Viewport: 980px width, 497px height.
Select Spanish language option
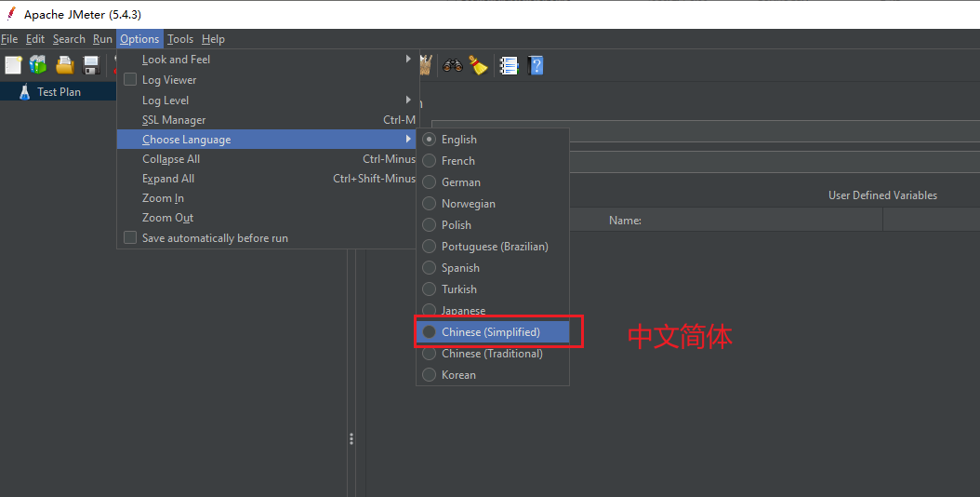[493, 267]
